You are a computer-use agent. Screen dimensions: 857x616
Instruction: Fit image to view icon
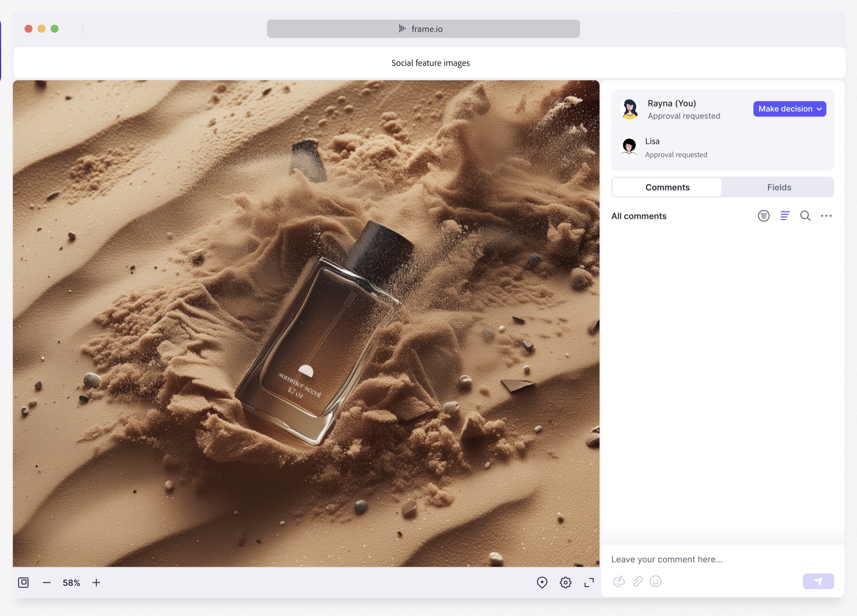coord(24,583)
